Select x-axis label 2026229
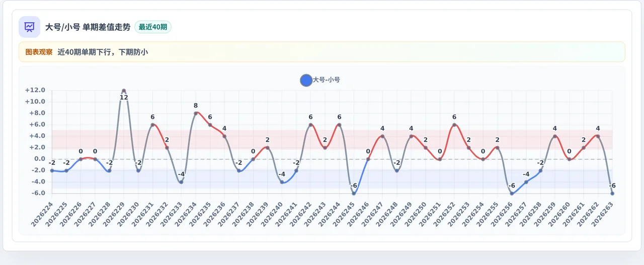 click(x=114, y=214)
